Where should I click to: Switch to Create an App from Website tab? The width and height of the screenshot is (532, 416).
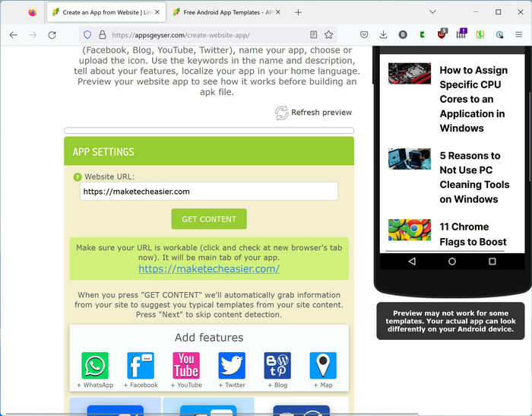(x=106, y=12)
